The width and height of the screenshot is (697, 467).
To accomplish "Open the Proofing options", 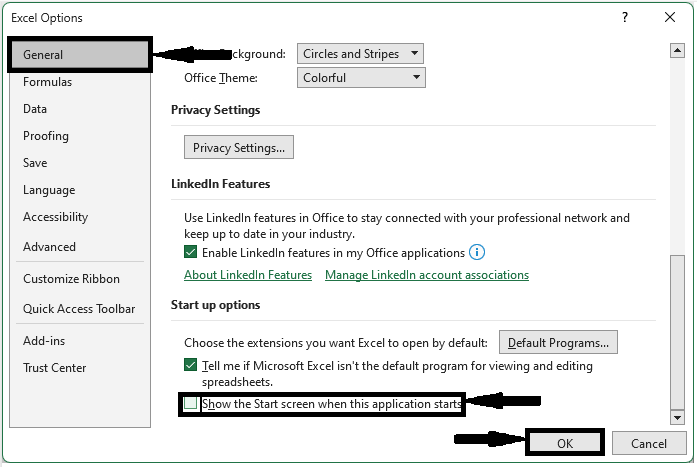I will (46, 136).
